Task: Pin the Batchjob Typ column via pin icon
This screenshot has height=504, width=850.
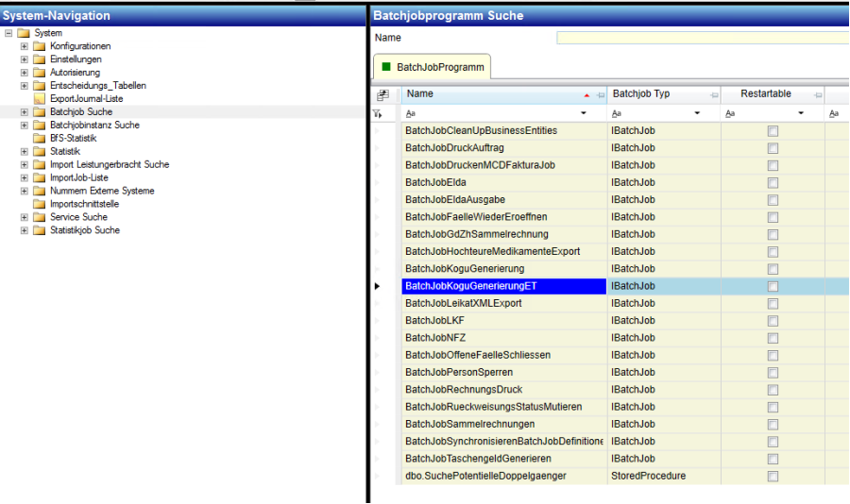Action: pos(713,94)
